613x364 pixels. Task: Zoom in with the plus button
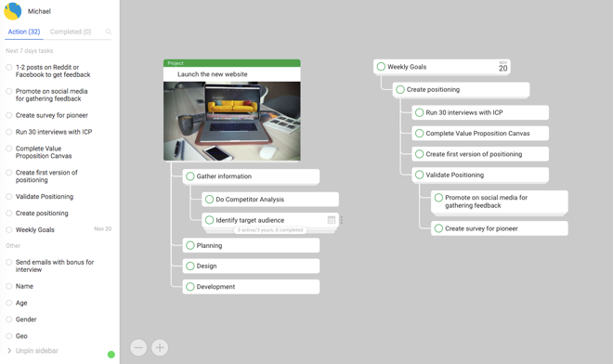point(160,347)
